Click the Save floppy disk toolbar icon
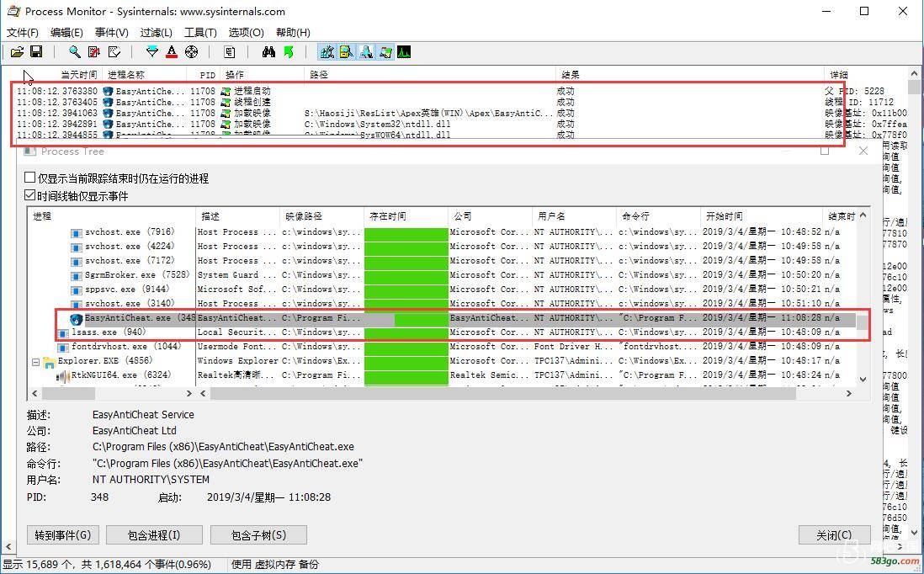Image resolution: width=924 pixels, height=574 pixels. (x=36, y=52)
